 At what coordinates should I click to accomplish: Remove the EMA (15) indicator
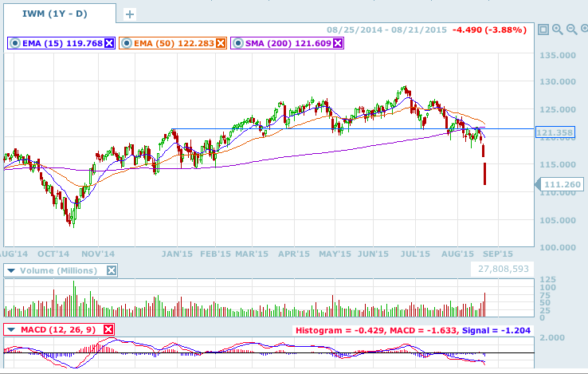109,44
